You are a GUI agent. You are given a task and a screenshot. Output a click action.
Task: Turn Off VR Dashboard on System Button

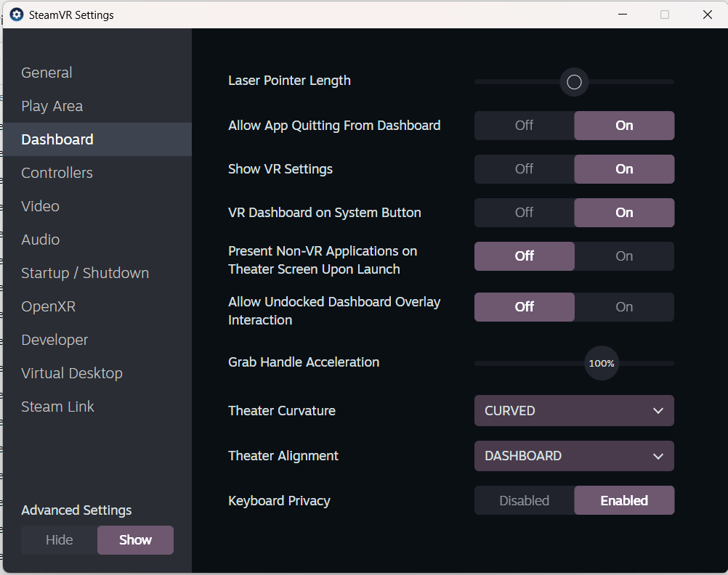[x=524, y=213]
